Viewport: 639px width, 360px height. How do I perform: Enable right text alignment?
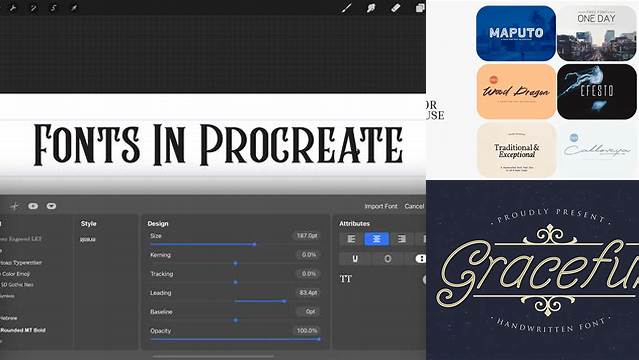pyautogui.click(x=402, y=239)
